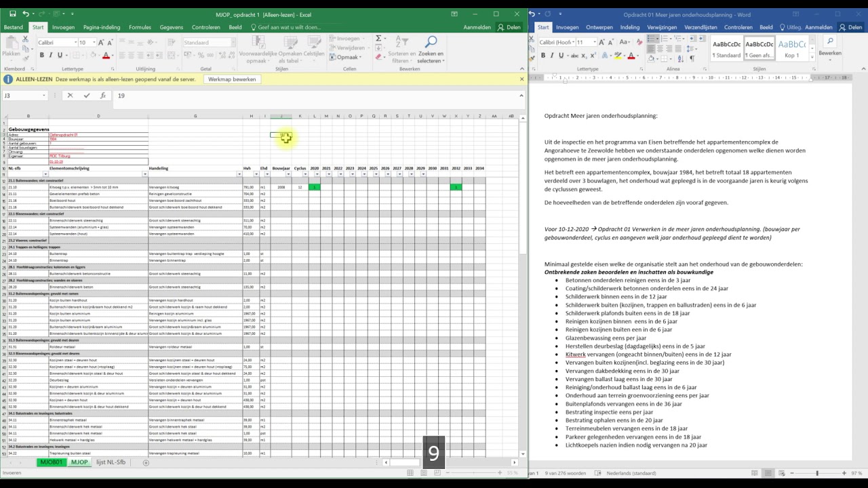Collapse the Excel ribbon
This screenshot has width=868, height=488.
click(522, 68)
